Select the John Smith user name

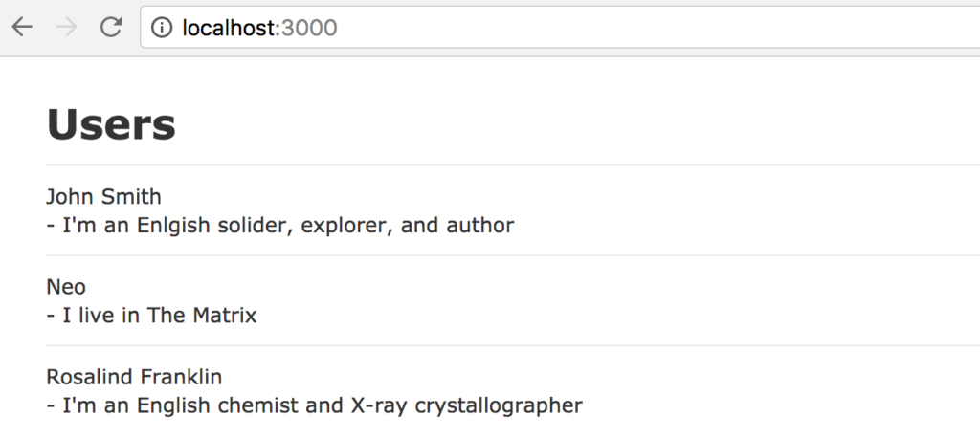pos(103,196)
